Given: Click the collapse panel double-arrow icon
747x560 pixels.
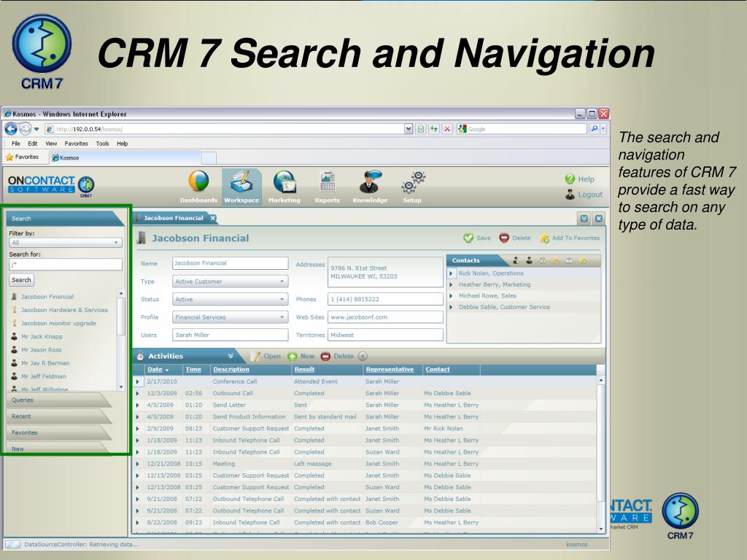Looking at the screenshot, I should coord(584,219).
